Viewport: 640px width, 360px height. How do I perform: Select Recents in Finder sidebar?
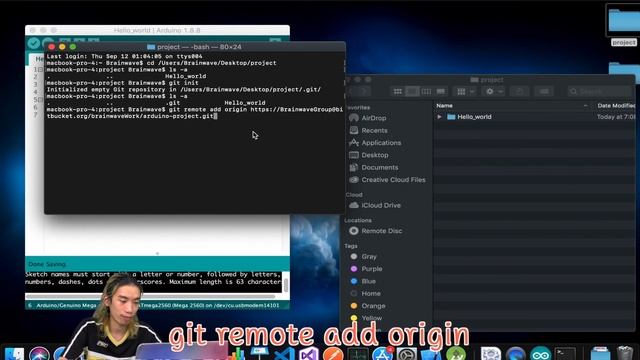click(369, 130)
